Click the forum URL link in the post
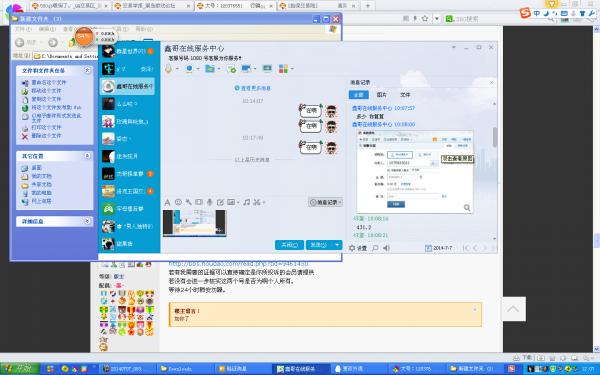 pyautogui.click(x=238, y=264)
